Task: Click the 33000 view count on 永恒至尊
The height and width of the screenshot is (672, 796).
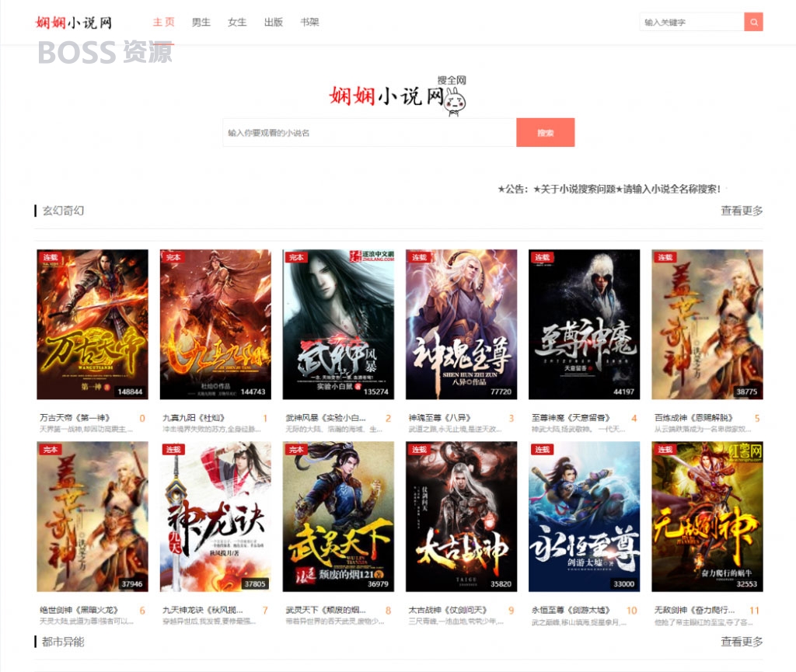Action: (623, 583)
